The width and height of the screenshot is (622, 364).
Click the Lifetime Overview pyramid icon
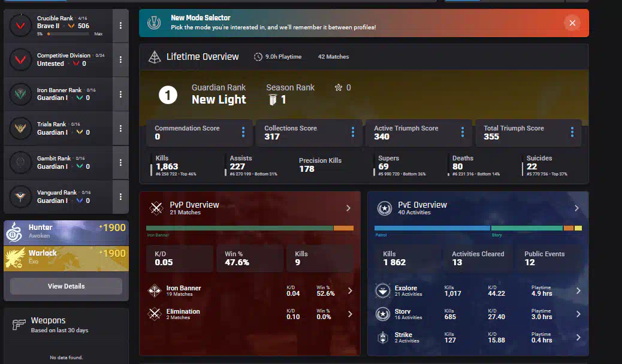pyautogui.click(x=155, y=57)
